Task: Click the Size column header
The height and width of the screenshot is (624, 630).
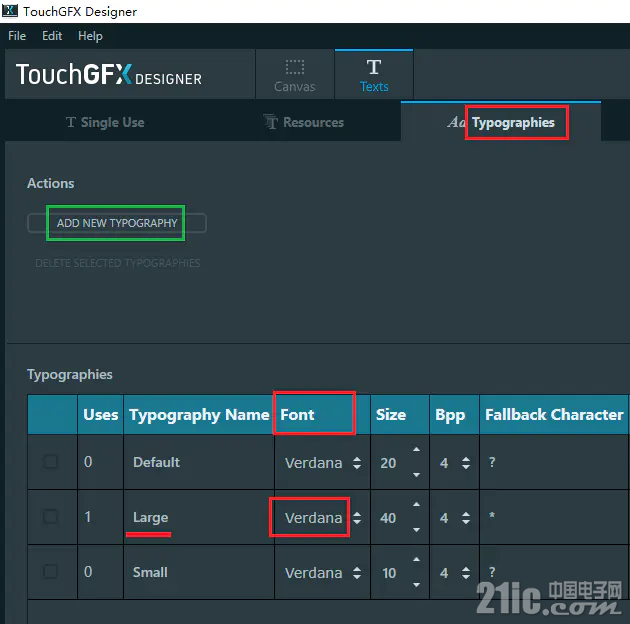Action: click(x=400, y=415)
